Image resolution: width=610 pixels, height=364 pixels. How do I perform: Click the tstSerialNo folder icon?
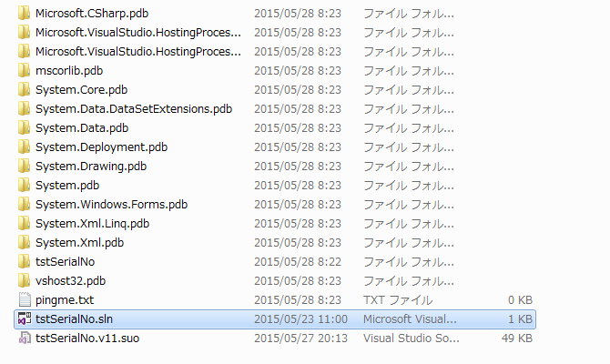click(x=24, y=262)
